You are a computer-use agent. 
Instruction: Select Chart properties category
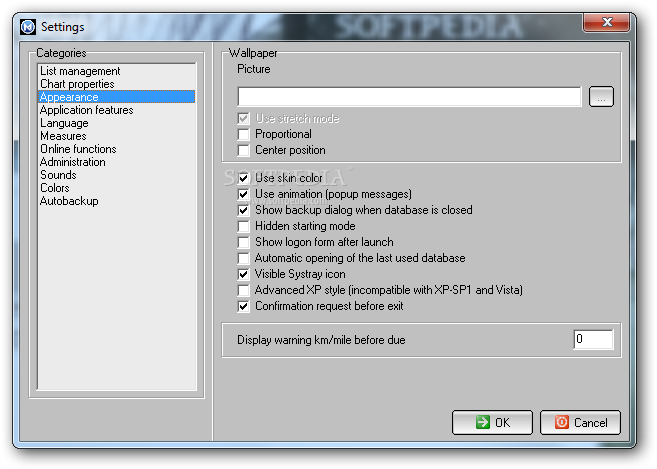tap(116, 84)
